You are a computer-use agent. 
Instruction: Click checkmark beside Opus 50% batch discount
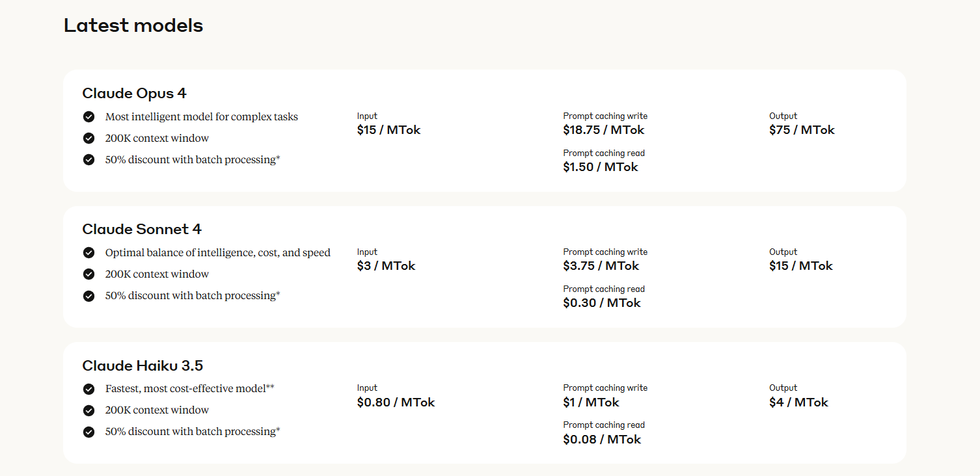coord(88,159)
